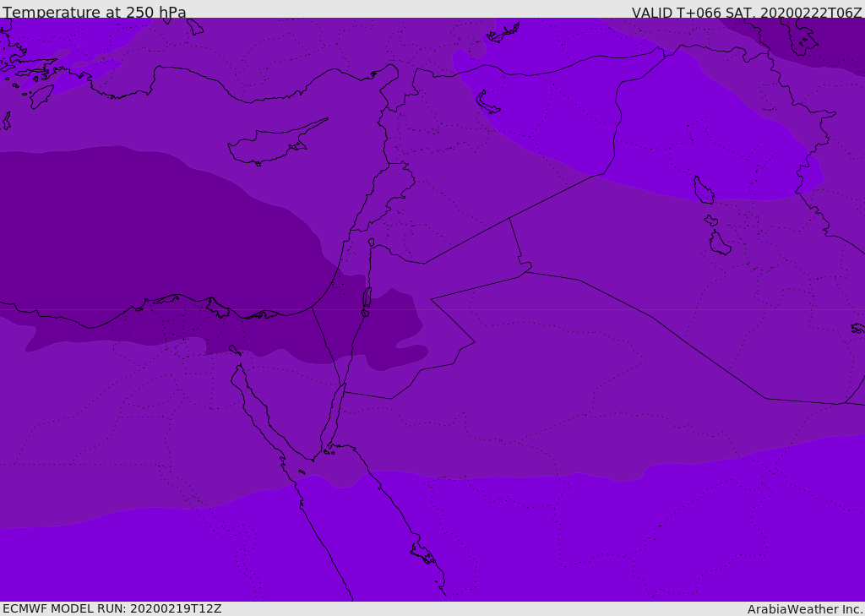Click the "Temperature at 250 hPa" title
865x616 pixels.
(x=94, y=12)
